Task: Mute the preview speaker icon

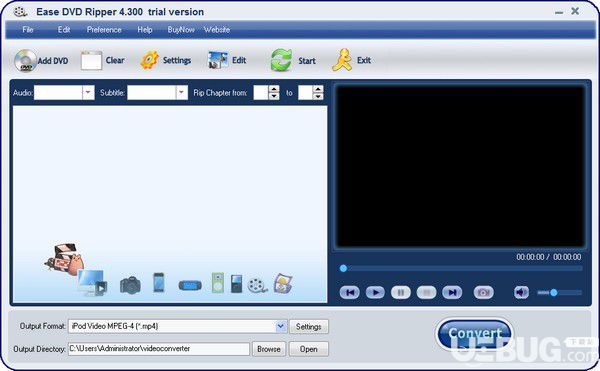Action: [x=521, y=293]
